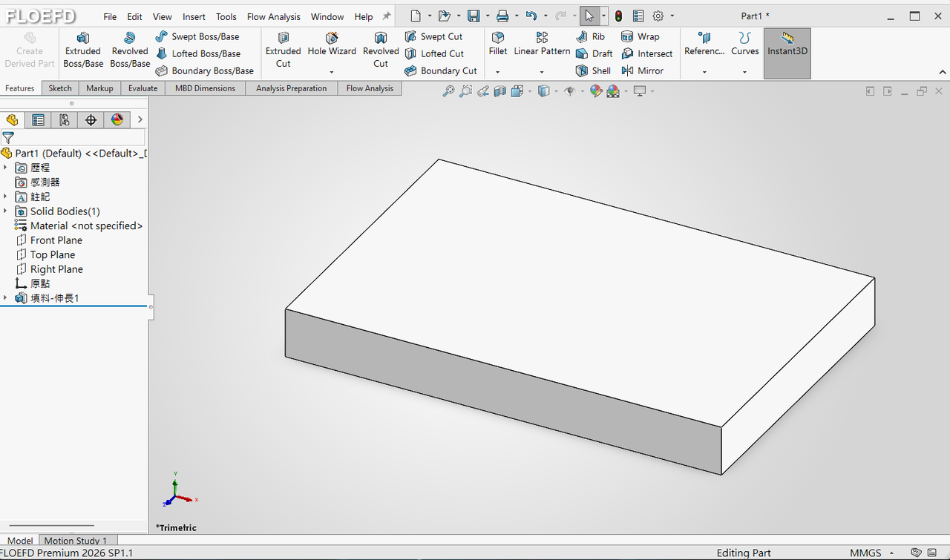950x560 pixels.
Task: Select the Fillet tool
Action: click(x=498, y=45)
